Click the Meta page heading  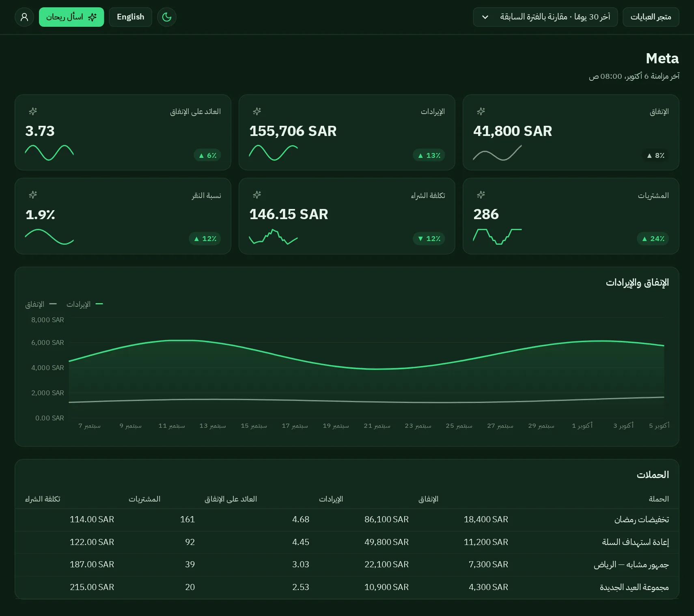click(662, 58)
